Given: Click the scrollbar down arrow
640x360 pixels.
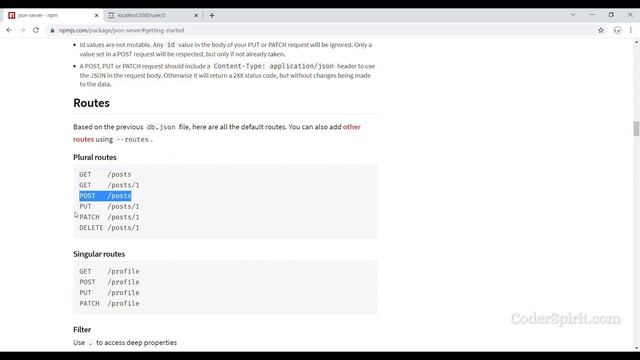Looking at the screenshot, I should coord(636,348).
